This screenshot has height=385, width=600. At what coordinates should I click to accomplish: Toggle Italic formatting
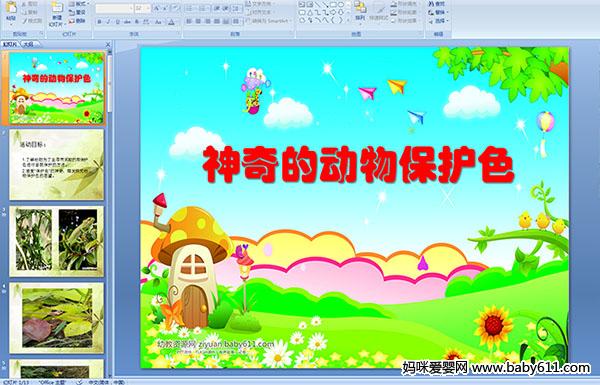(109, 22)
